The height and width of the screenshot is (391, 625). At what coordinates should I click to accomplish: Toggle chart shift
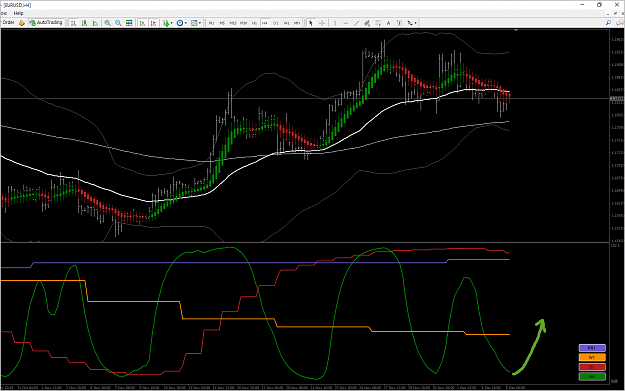click(x=153, y=23)
